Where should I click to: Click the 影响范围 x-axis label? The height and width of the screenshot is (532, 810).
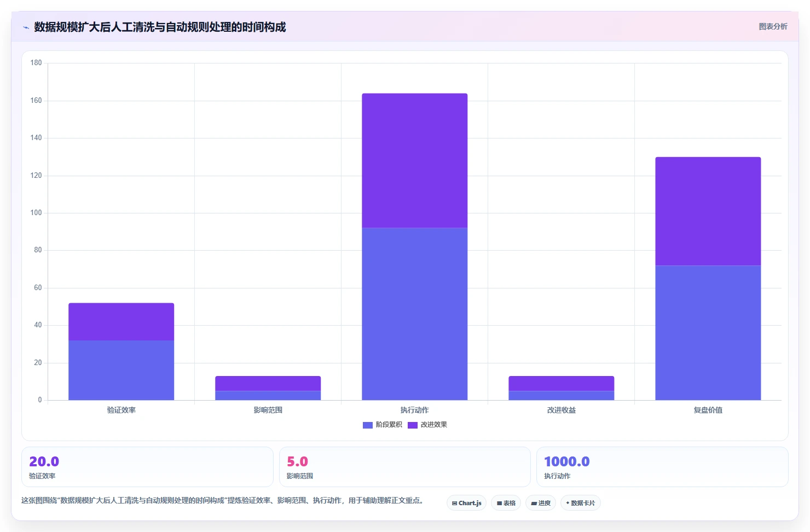pos(268,410)
